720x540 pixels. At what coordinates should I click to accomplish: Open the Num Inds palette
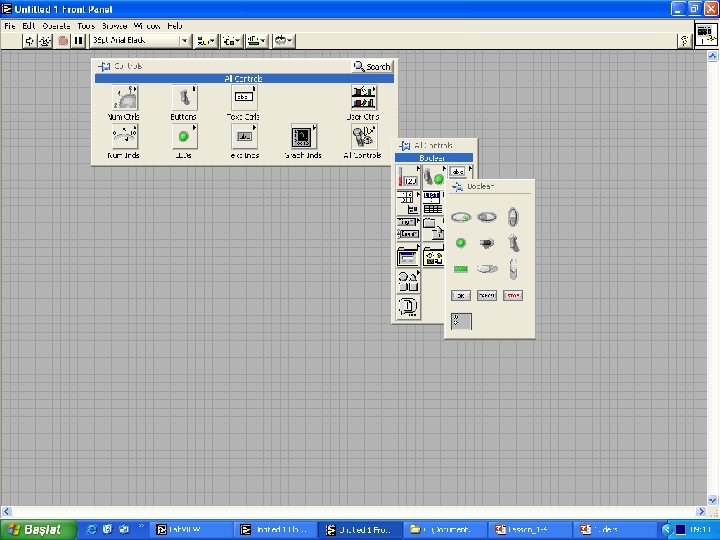pyautogui.click(x=124, y=136)
